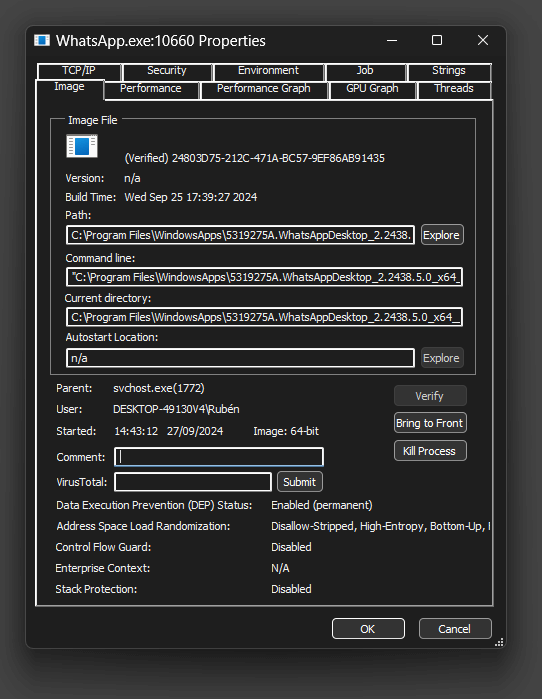
Task: Open the Strings tab
Action: (448, 70)
